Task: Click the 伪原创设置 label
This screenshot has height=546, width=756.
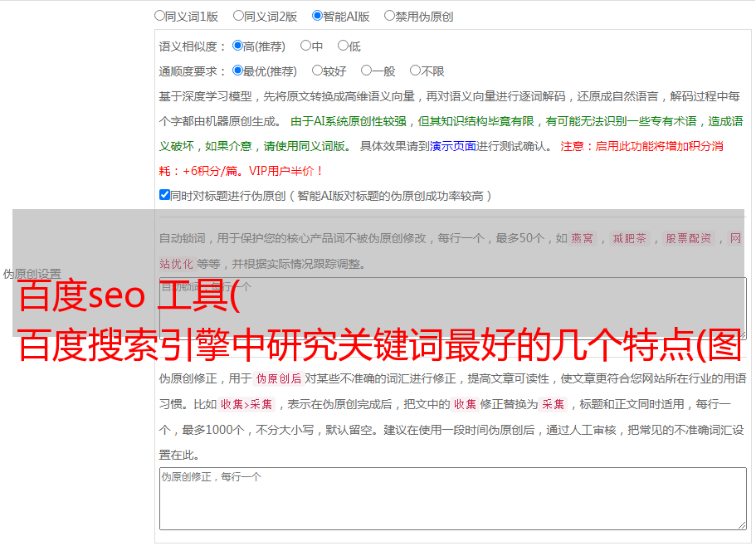Action: (32, 274)
